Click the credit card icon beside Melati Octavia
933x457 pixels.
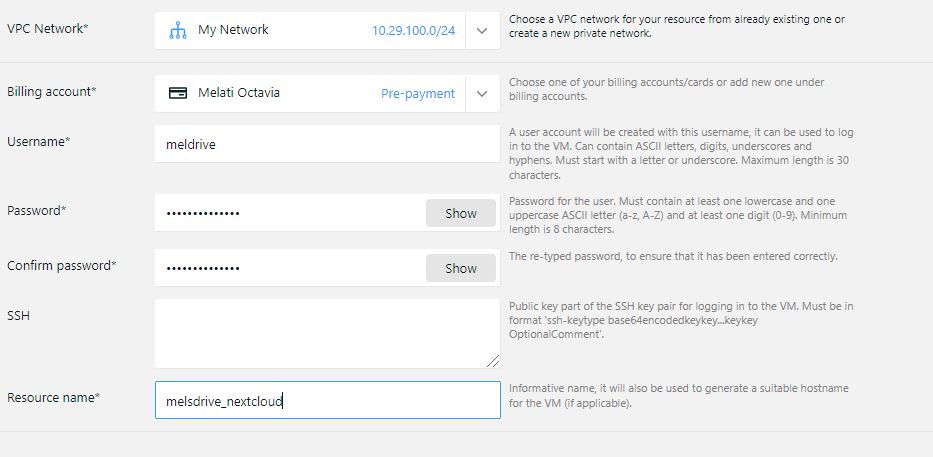coord(178,93)
